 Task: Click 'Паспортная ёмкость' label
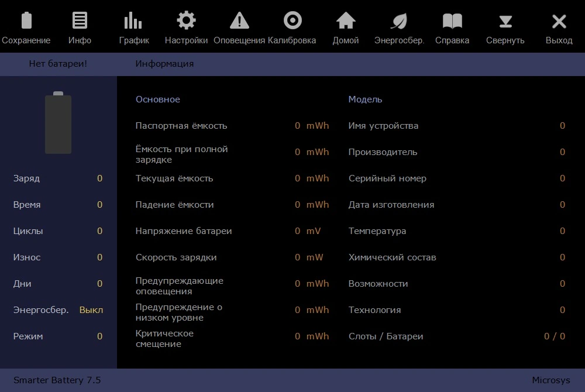[181, 126]
